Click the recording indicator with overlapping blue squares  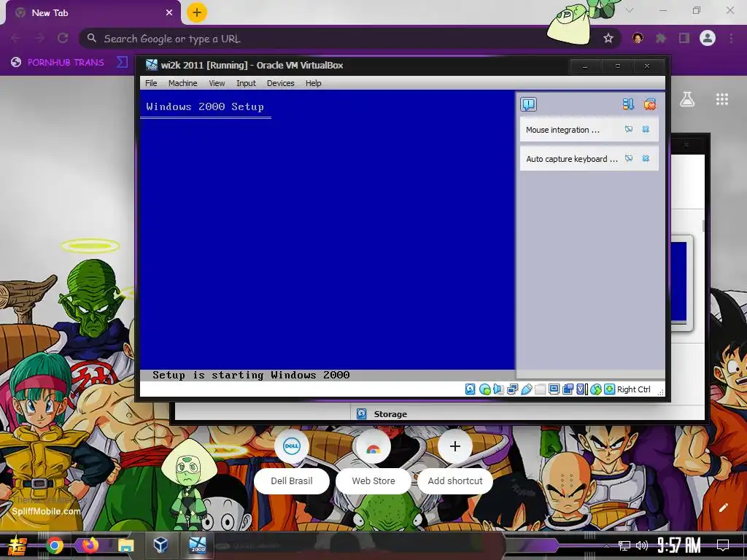[568, 389]
